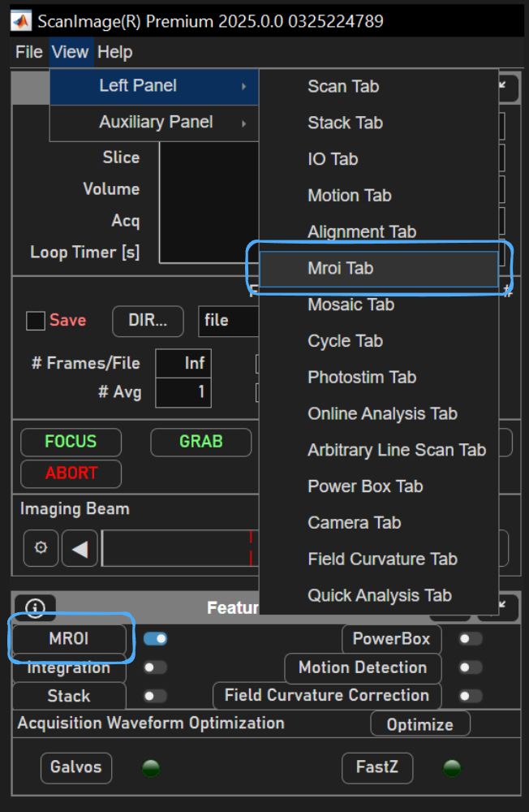Open the File menu

(x=28, y=52)
